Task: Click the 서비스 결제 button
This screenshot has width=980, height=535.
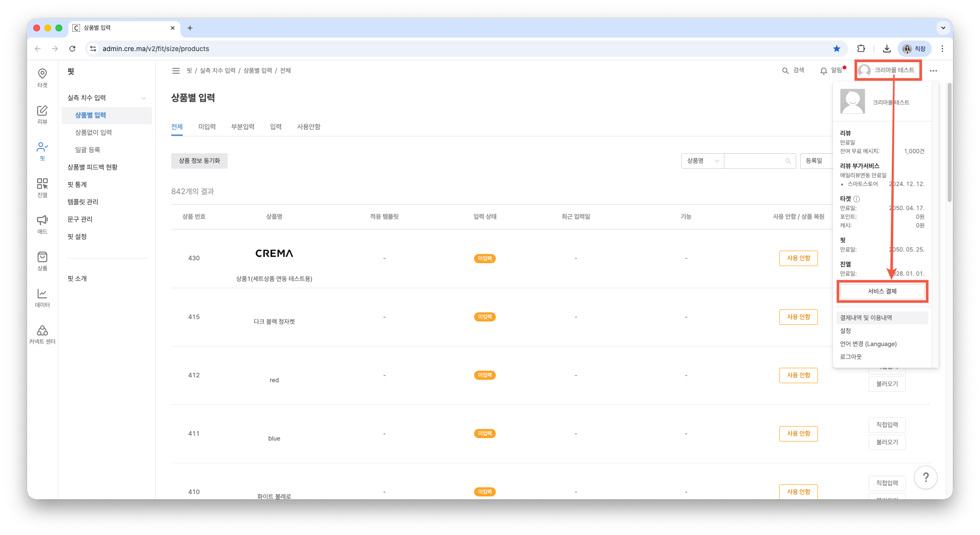Action: pos(882,291)
